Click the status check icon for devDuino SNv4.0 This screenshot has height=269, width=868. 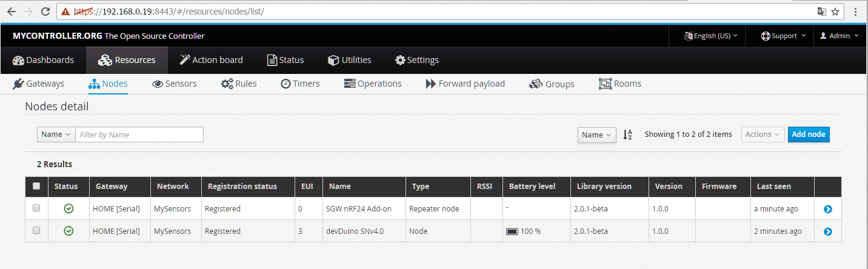pyautogui.click(x=68, y=231)
